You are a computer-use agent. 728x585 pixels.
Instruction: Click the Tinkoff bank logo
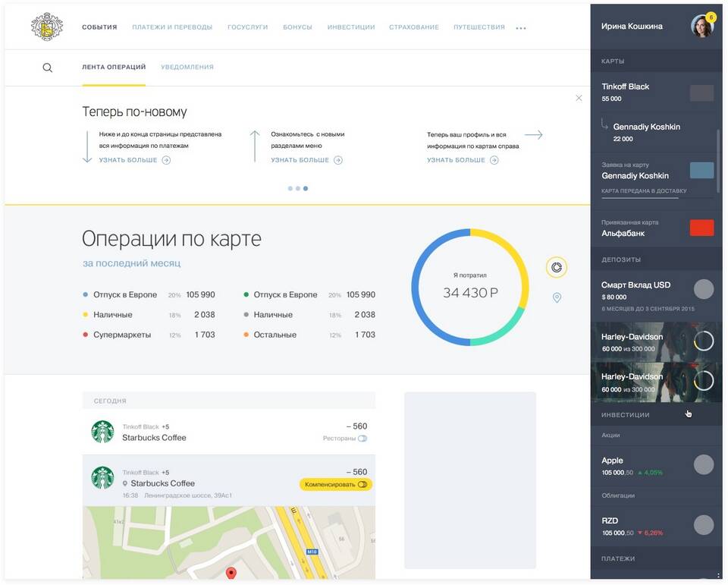[47, 27]
